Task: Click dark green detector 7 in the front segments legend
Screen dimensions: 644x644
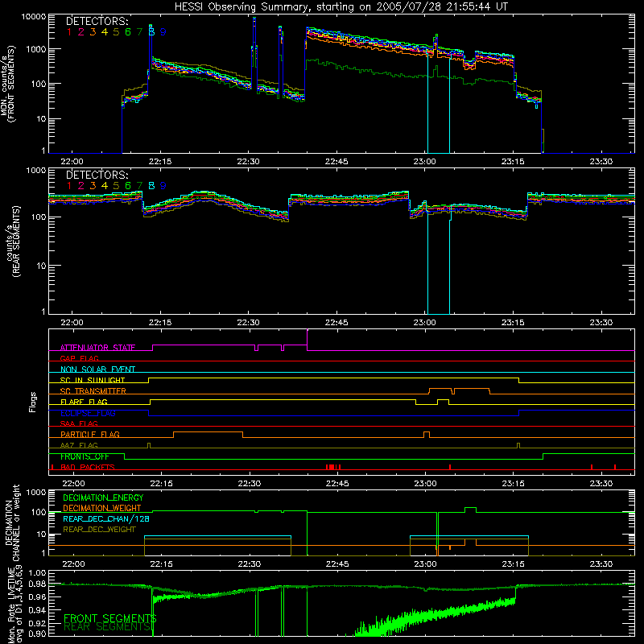Action: click(x=139, y=32)
